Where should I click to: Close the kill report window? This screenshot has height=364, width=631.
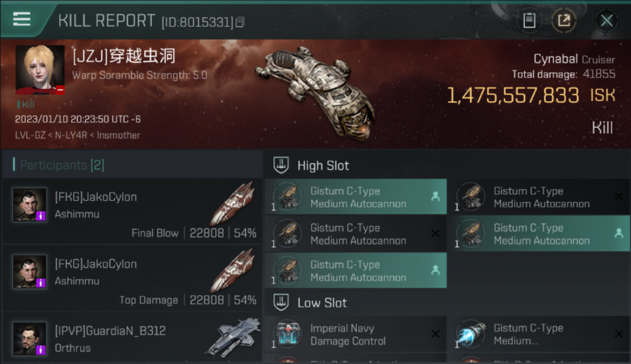tap(606, 20)
